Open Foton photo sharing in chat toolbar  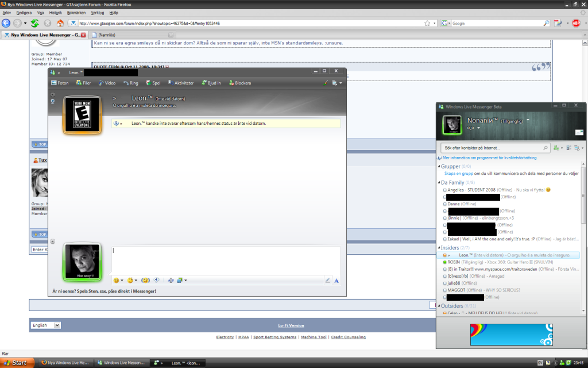click(60, 83)
